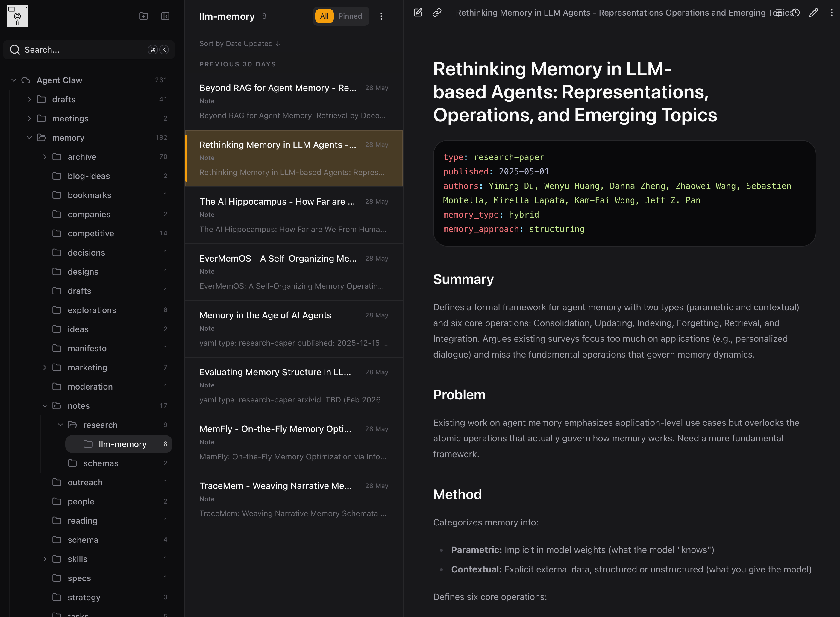Click the moderation folder icon

57,387
